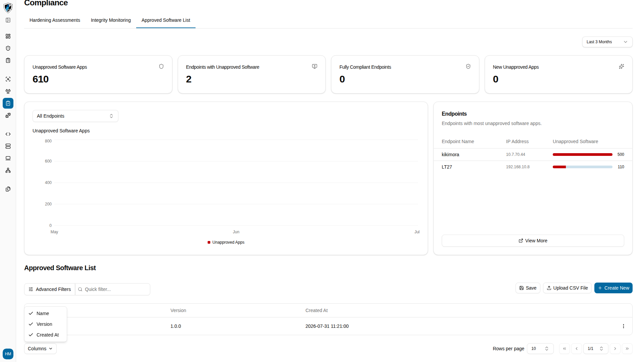
Task: Go to first page button
Action: 565,349
